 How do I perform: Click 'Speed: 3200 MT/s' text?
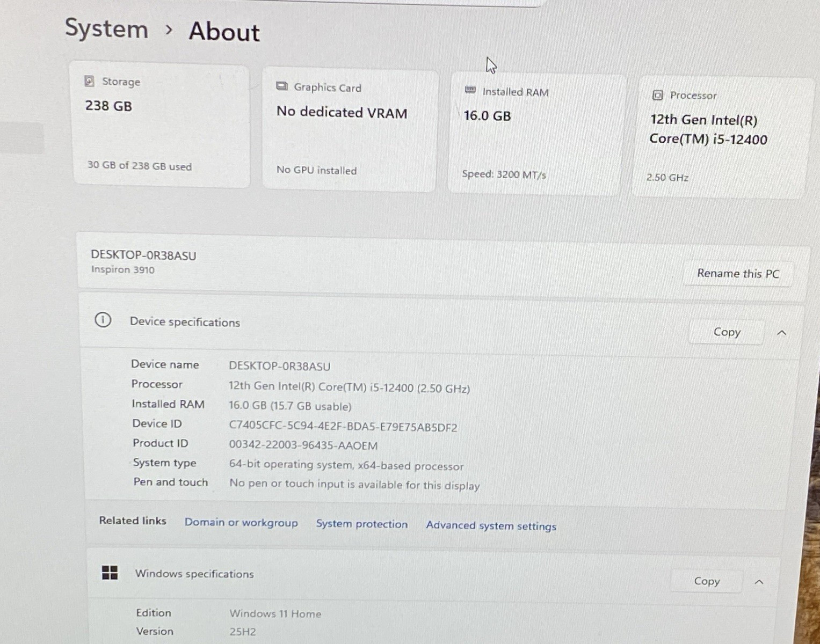tap(504, 174)
